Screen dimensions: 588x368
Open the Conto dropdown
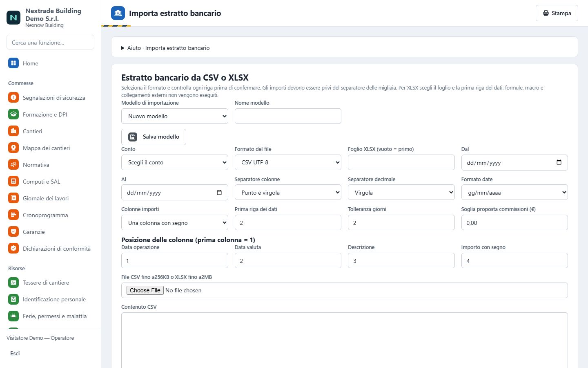175,162
